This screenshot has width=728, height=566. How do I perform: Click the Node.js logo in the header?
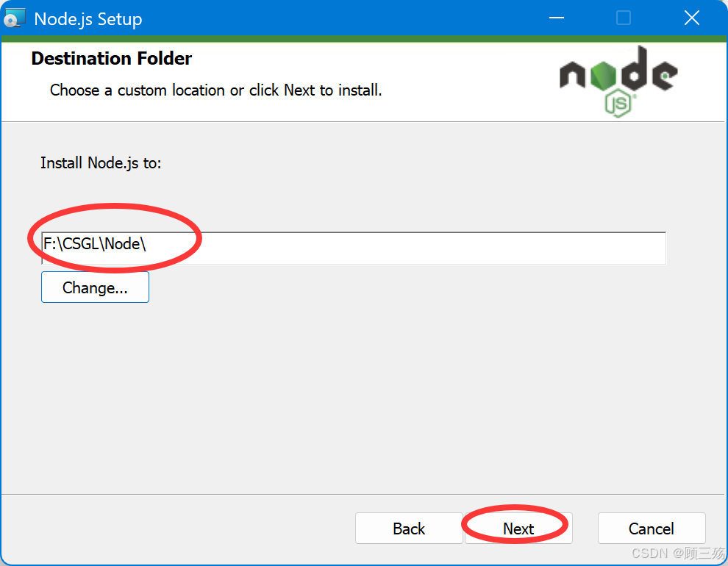coord(618,81)
